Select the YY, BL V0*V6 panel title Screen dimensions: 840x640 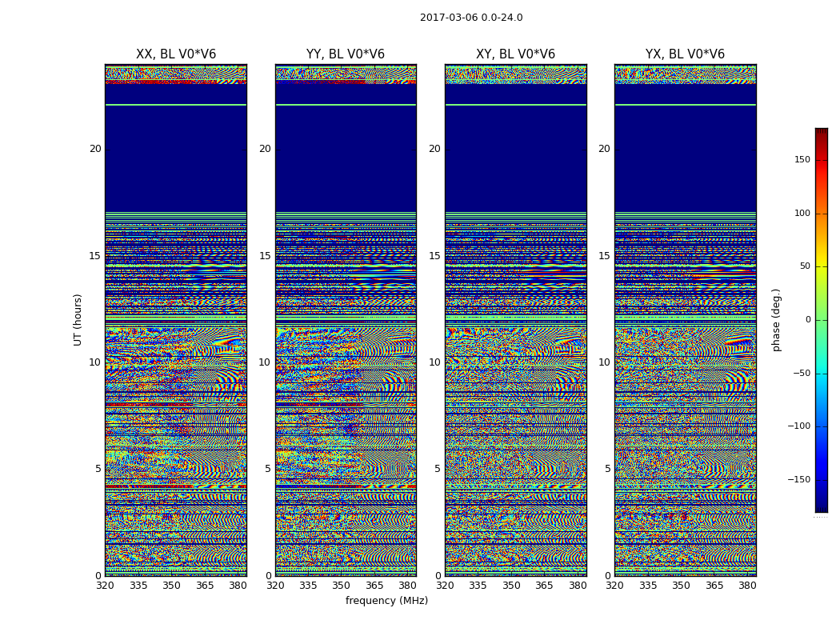(x=346, y=54)
